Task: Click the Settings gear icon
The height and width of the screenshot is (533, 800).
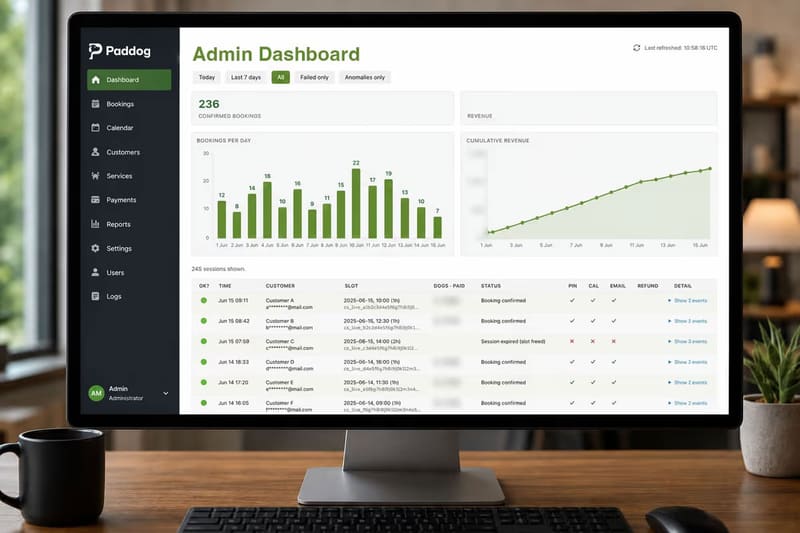Action: click(95, 248)
